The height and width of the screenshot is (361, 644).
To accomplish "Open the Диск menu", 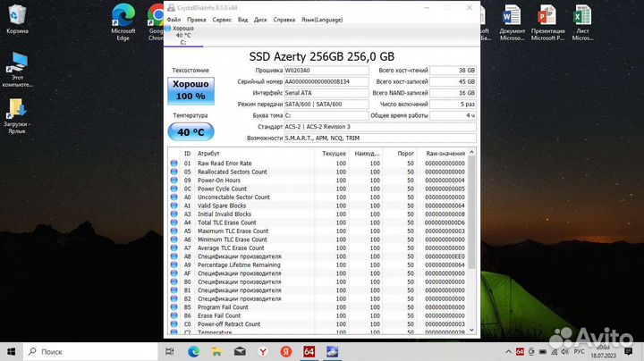I will [260, 20].
